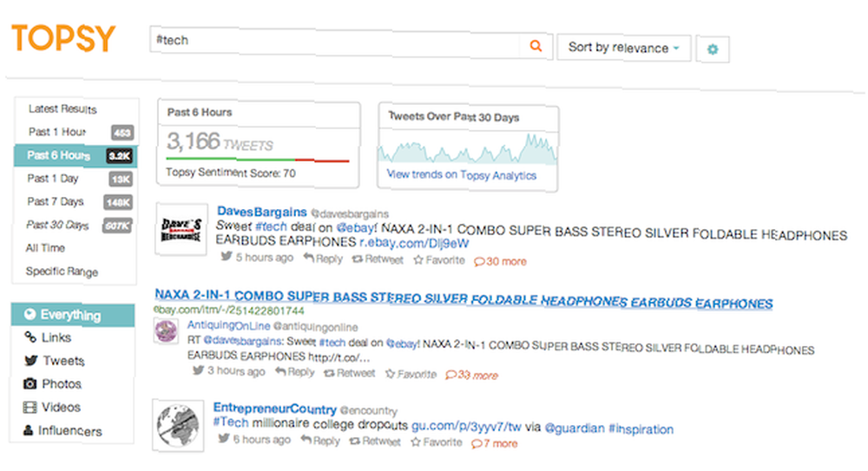Select the Past 30 Days filter
Image resolution: width=868 pixels, height=471 pixels.
(76, 226)
